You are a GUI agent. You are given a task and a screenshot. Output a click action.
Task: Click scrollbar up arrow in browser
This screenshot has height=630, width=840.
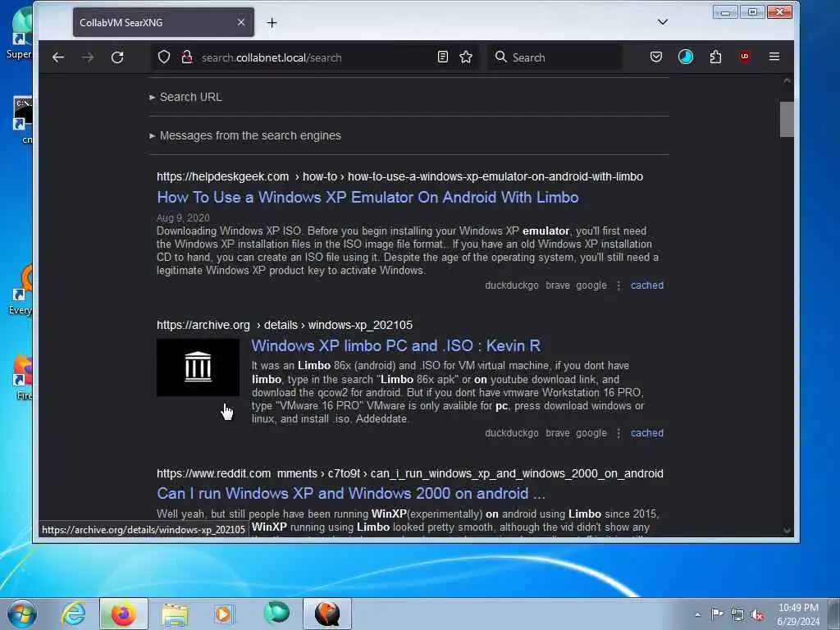(x=787, y=81)
